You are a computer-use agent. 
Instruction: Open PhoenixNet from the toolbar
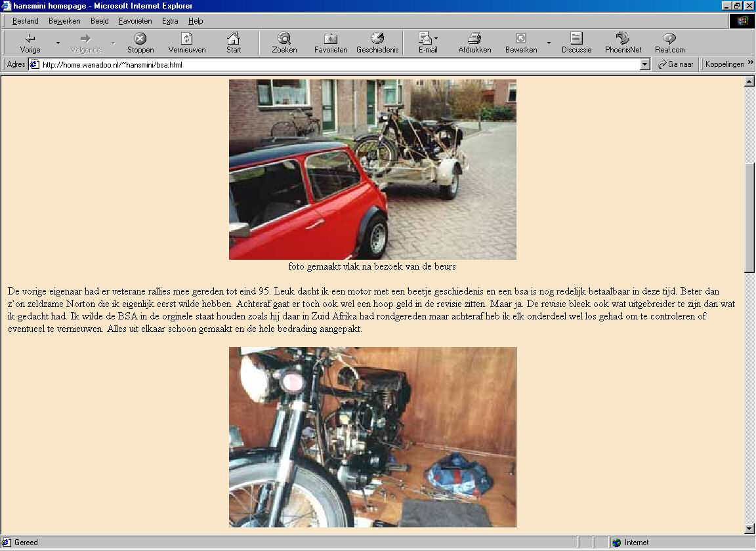[x=623, y=39]
